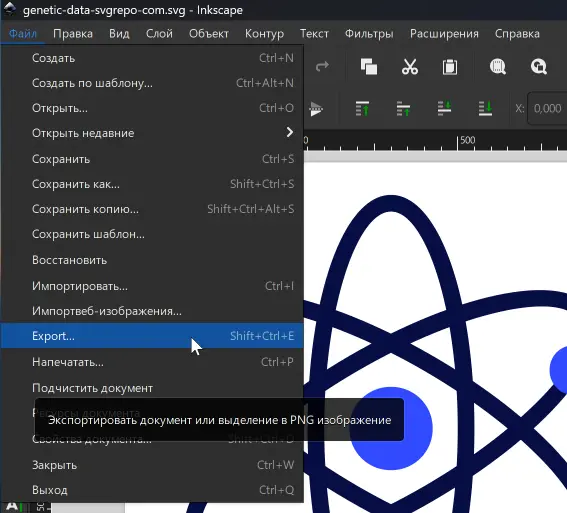Click the zoom to drawing icon
The width and height of the screenshot is (567, 513).
coord(538,67)
